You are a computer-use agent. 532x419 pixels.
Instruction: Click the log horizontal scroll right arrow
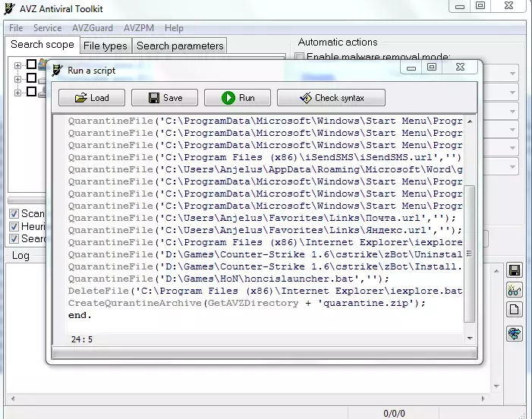tap(483, 399)
